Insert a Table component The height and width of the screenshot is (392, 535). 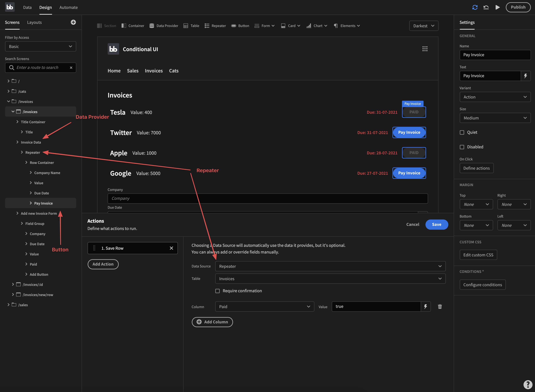click(x=191, y=26)
